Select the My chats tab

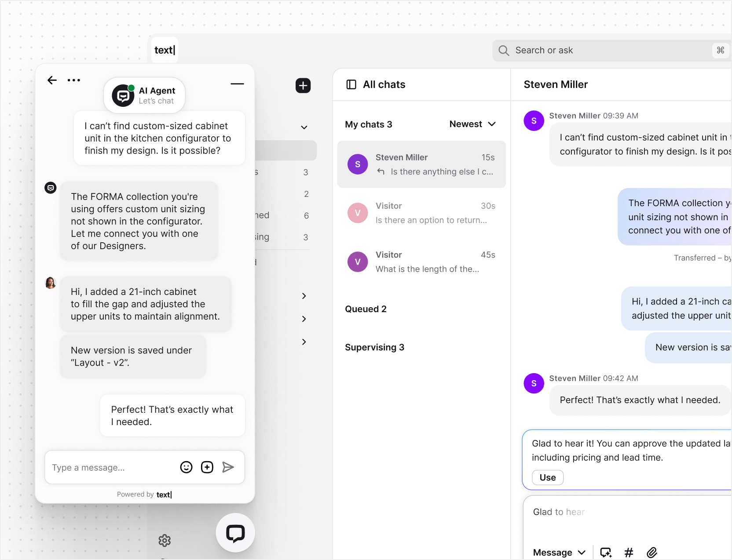[368, 124]
